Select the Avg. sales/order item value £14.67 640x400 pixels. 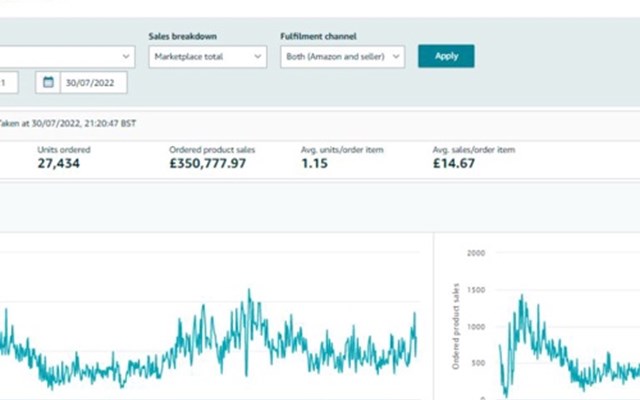coord(454,163)
